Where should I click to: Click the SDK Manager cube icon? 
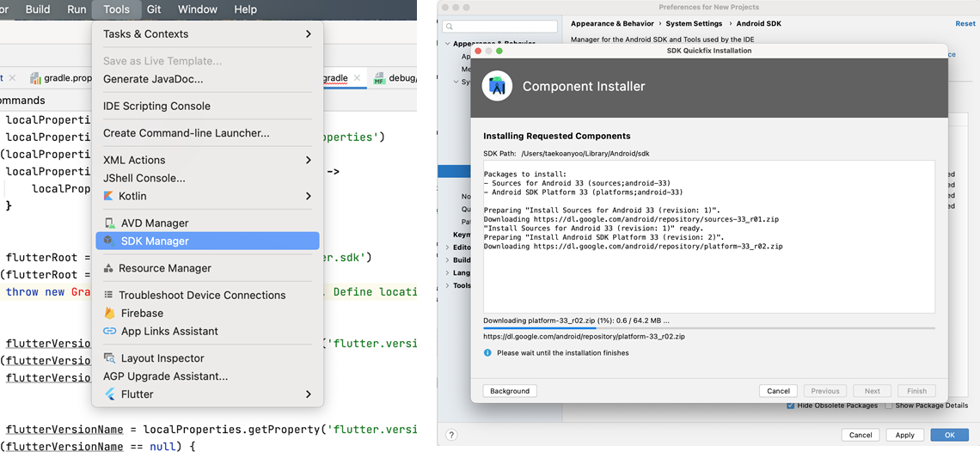(109, 241)
